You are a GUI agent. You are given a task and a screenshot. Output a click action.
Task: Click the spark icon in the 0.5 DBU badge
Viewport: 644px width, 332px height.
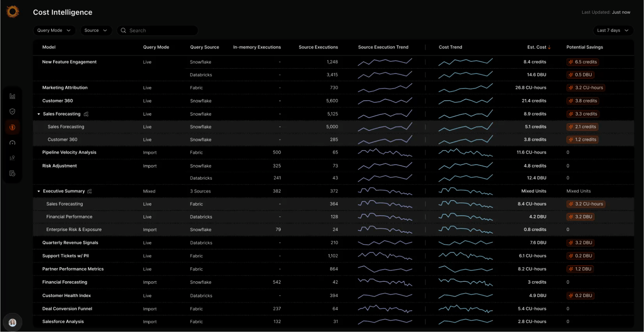(571, 75)
